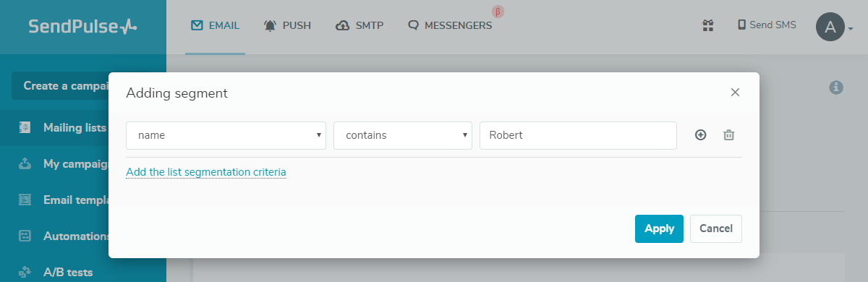
Task: Open the MESSENGERS tab
Action: (450, 25)
